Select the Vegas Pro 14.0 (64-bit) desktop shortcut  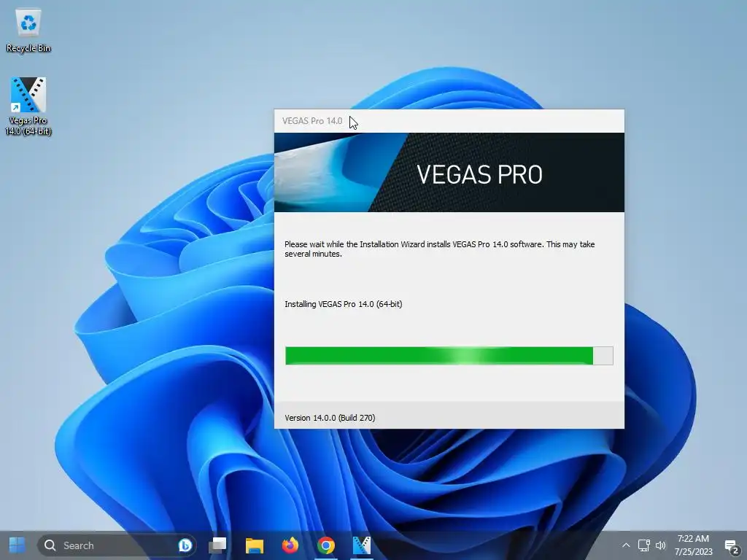pyautogui.click(x=28, y=106)
